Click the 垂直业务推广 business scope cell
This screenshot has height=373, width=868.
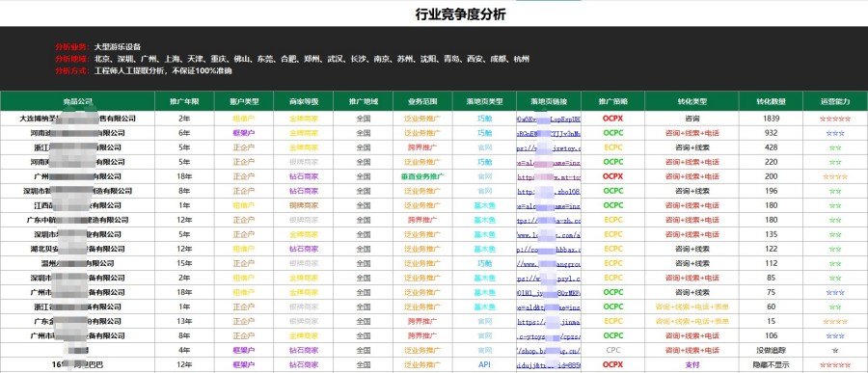pos(423,176)
